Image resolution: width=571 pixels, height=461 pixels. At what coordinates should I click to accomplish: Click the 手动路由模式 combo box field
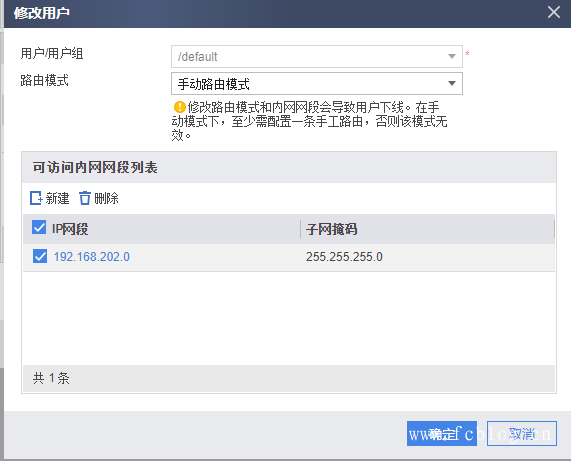click(x=317, y=83)
